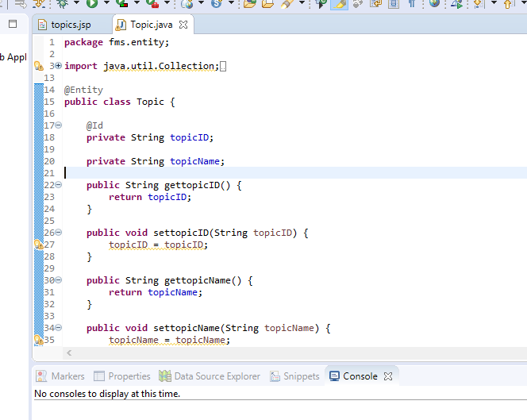Toggle show whitespace characters pilcrow icon
The width and height of the screenshot is (527, 420).
pyautogui.click(x=411, y=4)
